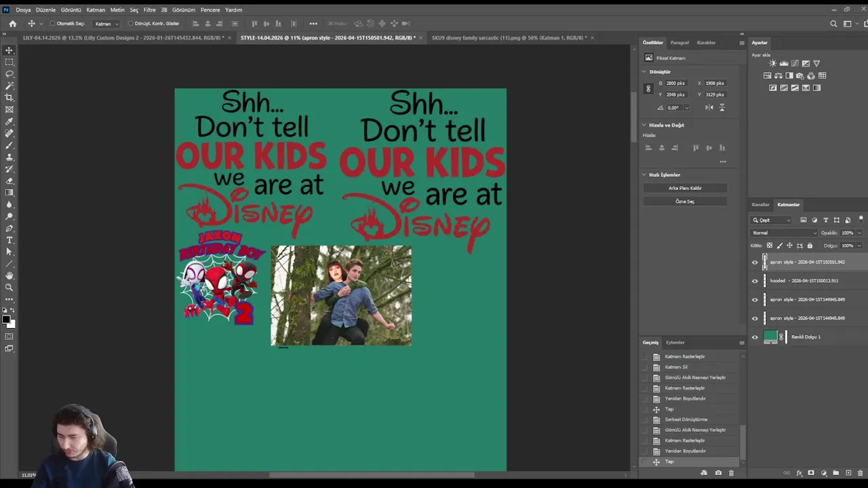Click Renkli Dolgu 1 green color thumbnail
Screen dimensions: 868x488
coord(770,337)
